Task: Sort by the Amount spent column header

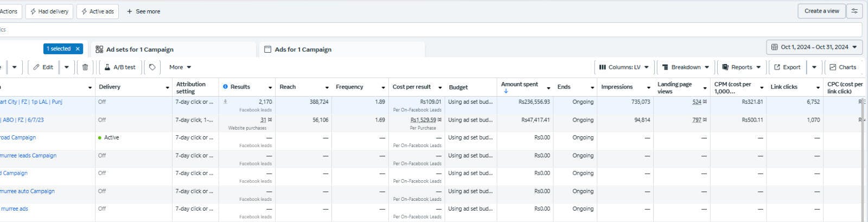Action: (519, 84)
